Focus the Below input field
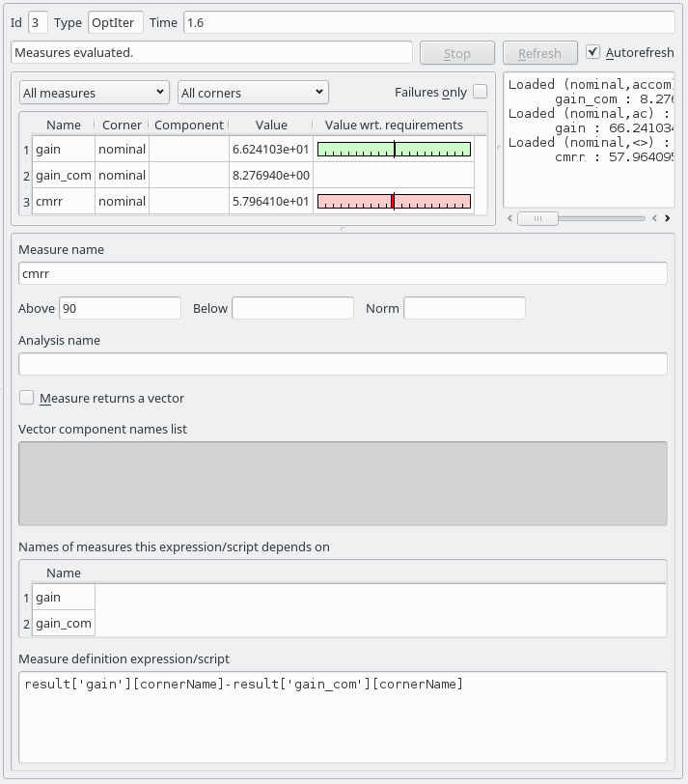 pos(292,308)
